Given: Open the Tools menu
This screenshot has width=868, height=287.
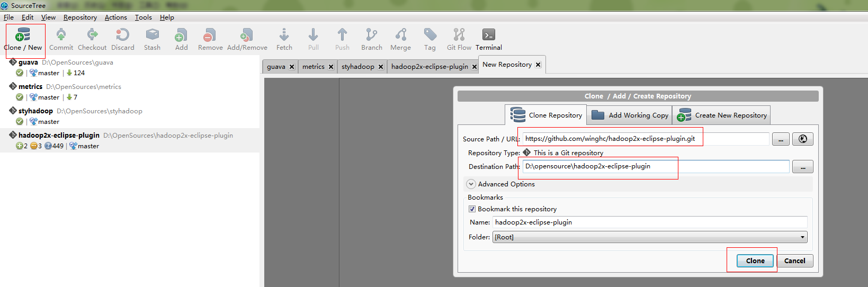Looking at the screenshot, I should click(x=143, y=17).
